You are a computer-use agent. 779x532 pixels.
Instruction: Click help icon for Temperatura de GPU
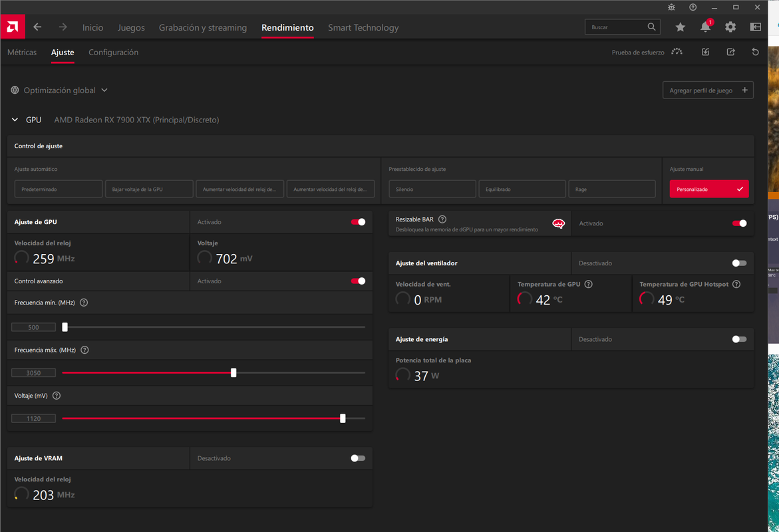589,284
